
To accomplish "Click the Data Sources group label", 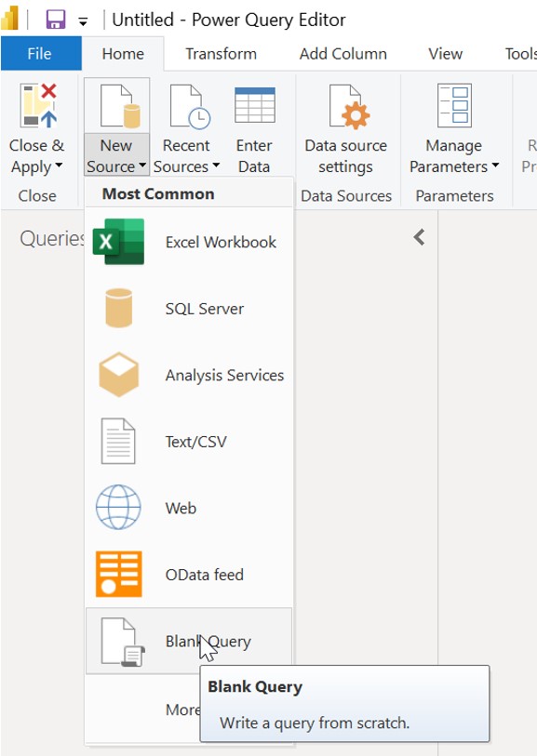I will pos(346,196).
